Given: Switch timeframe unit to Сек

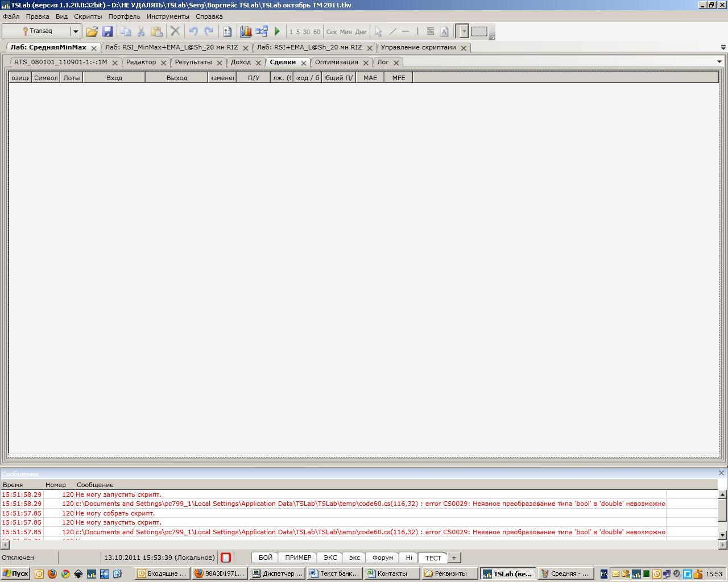Looking at the screenshot, I should coord(332,32).
